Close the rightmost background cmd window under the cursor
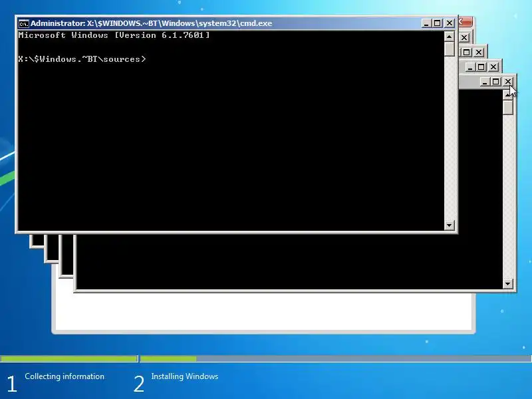The width and height of the screenshot is (532, 399). click(508, 82)
